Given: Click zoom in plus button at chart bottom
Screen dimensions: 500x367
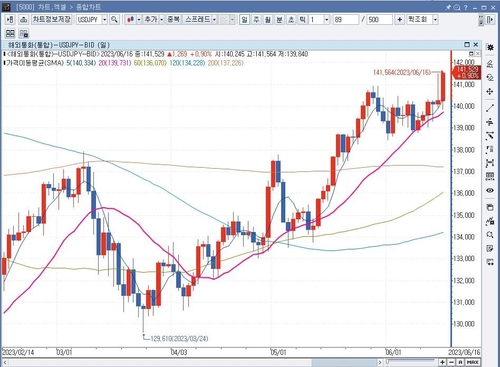Looking at the screenshot, I should click(442, 362).
